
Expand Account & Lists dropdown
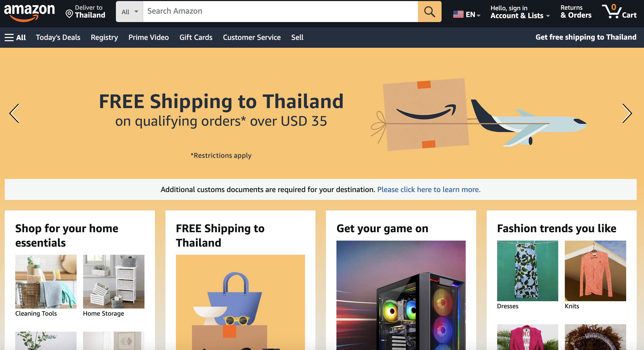pyautogui.click(x=520, y=12)
